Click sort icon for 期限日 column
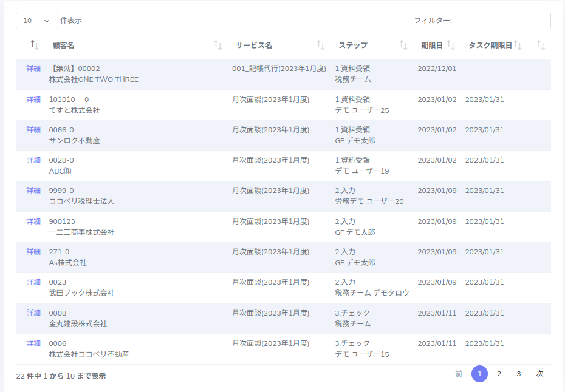Screen dimensions: 565x392 pos(451,45)
